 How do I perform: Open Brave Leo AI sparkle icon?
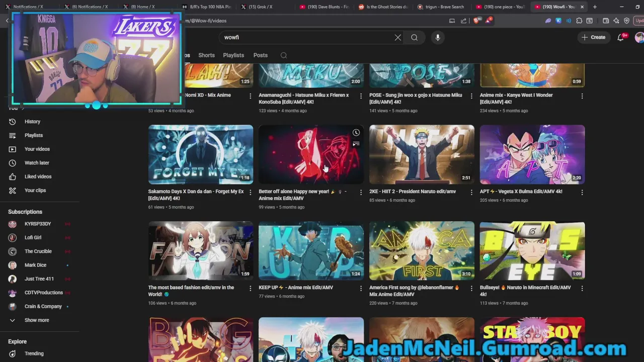point(616,21)
